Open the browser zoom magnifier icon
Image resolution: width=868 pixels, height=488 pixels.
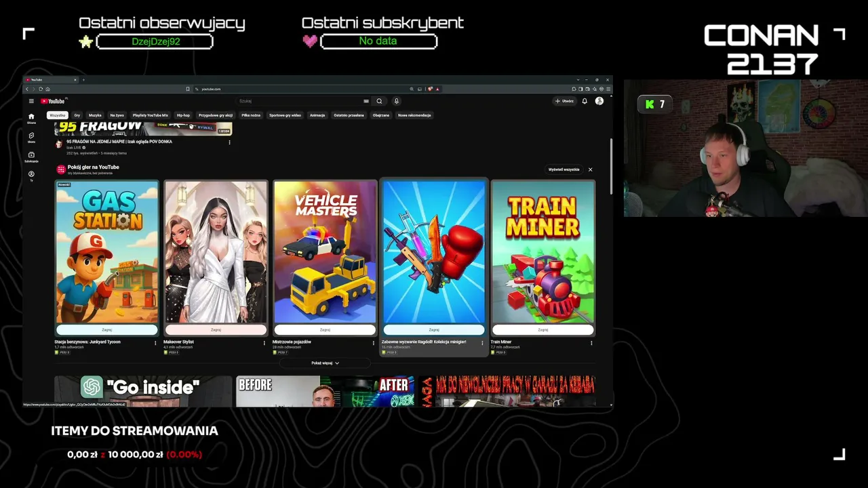(x=411, y=89)
